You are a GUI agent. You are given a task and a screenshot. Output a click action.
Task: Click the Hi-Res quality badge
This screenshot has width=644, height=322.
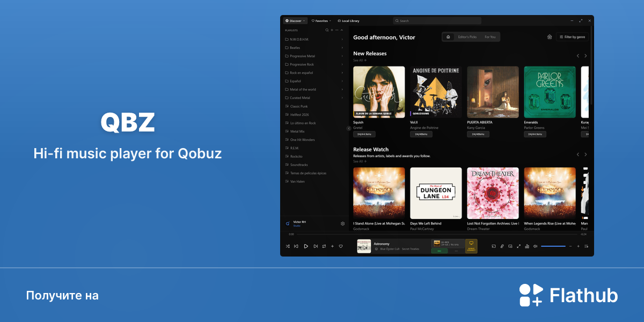pyautogui.click(x=447, y=243)
